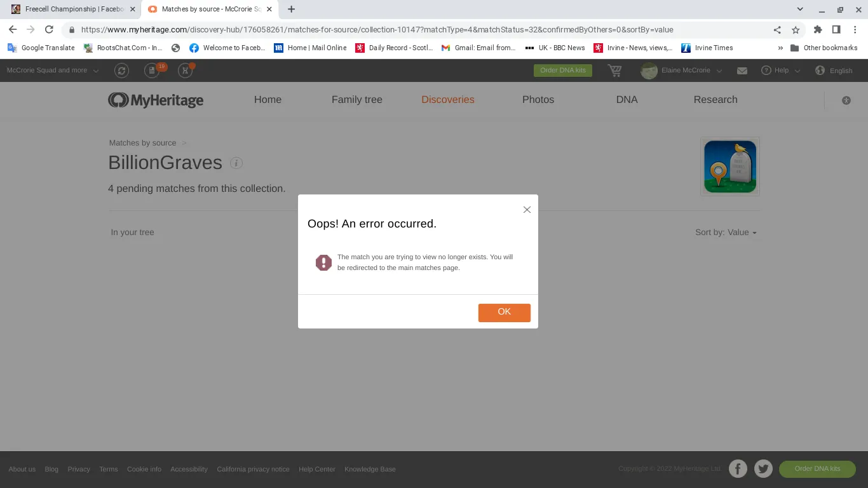Open the shopping cart icon
Viewport: 868px width, 488px height.
(x=614, y=71)
